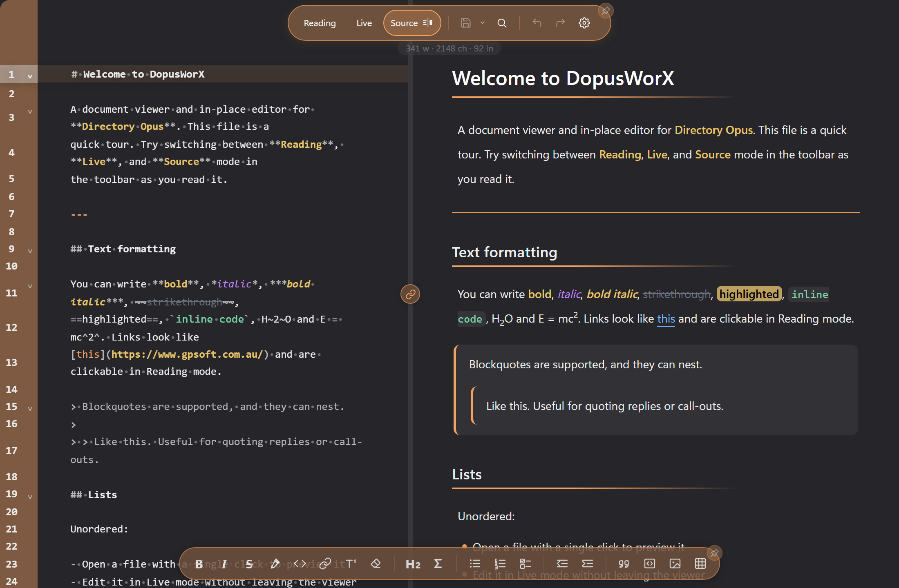Toggle split view icon in Source button
899x588 pixels.
tap(428, 23)
